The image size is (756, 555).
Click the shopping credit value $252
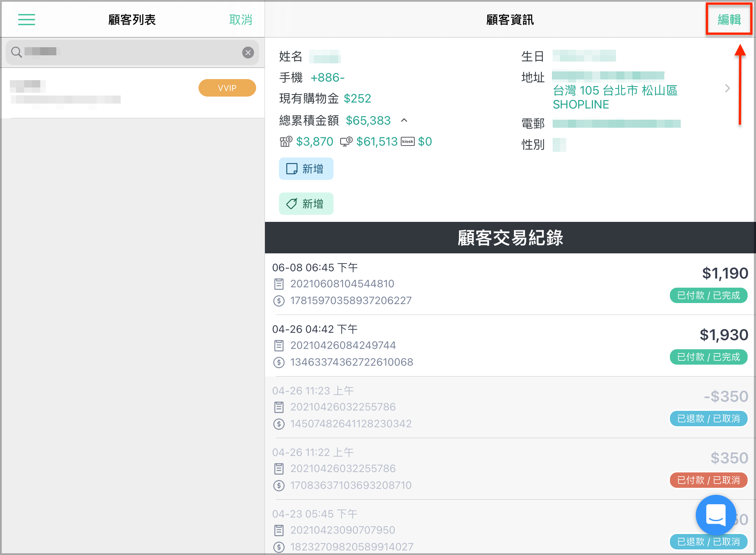[357, 98]
